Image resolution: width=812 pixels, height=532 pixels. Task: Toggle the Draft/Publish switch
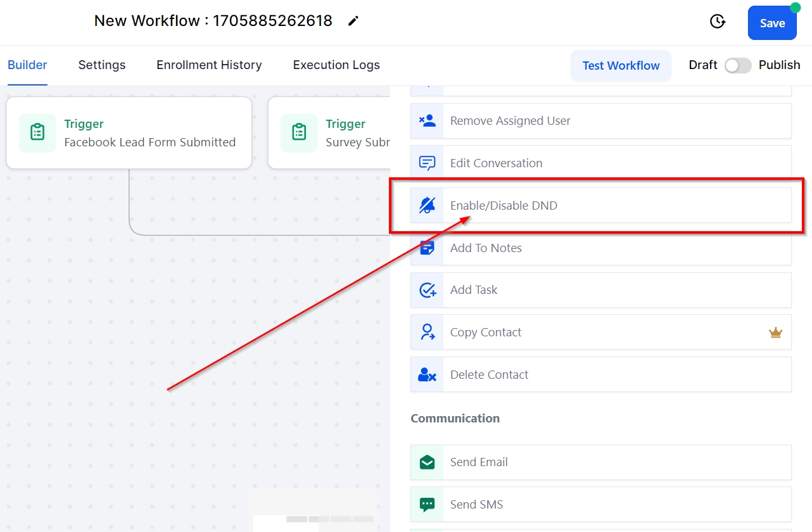738,65
